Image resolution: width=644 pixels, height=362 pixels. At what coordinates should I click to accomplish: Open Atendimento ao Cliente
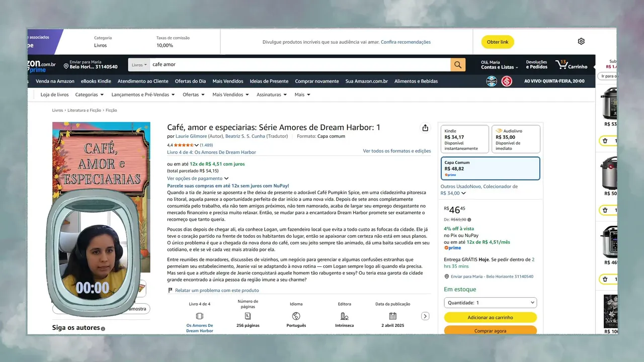tap(143, 81)
